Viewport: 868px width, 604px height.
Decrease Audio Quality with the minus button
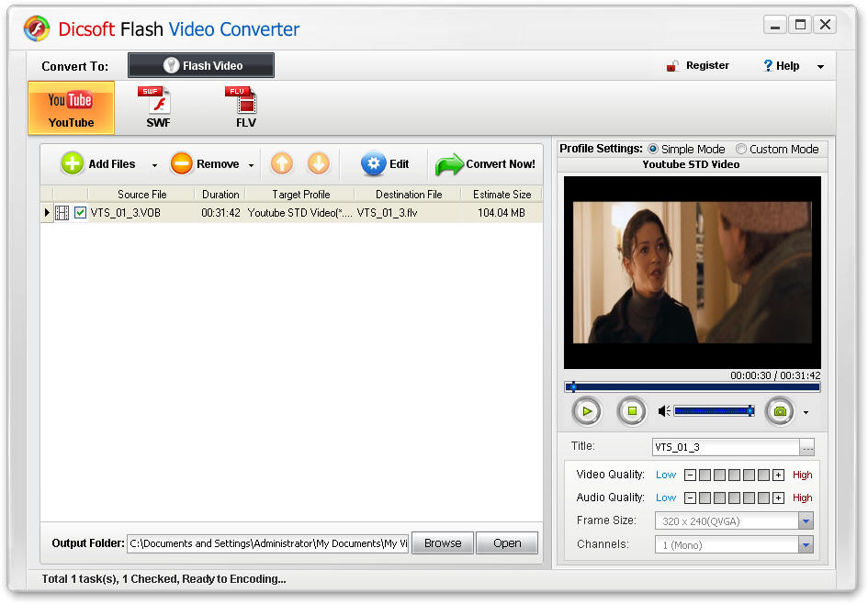click(690, 498)
